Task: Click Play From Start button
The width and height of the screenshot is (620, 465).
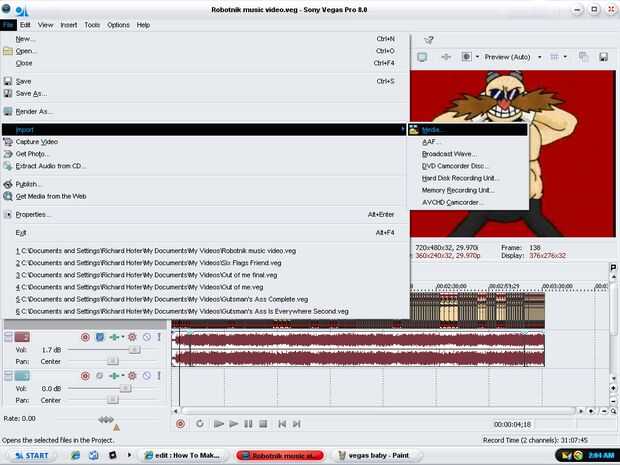Action: tap(218, 424)
